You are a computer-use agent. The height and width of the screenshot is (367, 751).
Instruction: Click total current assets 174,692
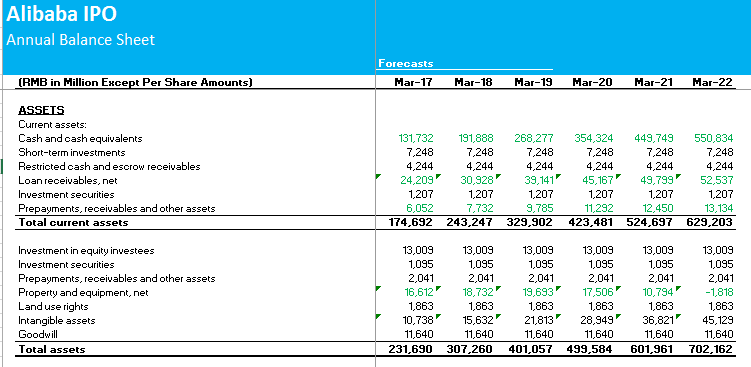point(410,222)
